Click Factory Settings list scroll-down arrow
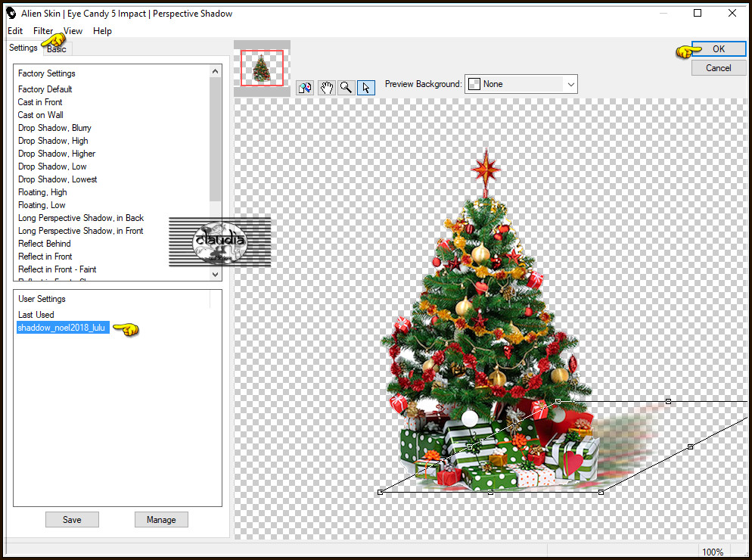The height and width of the screenshot is (560, 752). 216,275
